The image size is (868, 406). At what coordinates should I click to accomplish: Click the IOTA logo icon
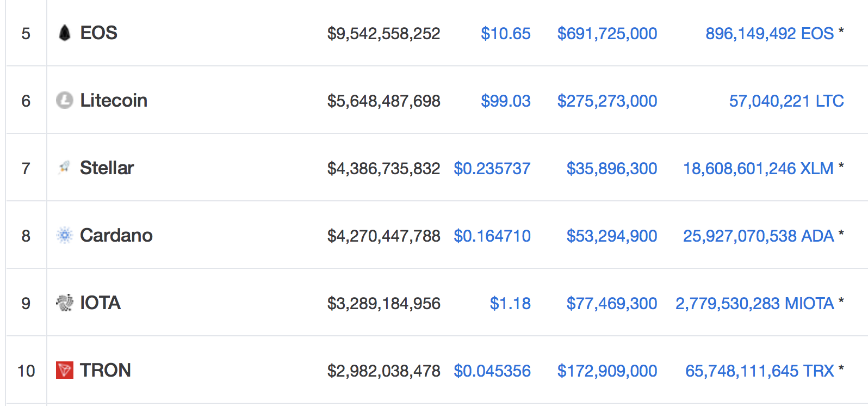pyautogui.click(x=65, y=303)
